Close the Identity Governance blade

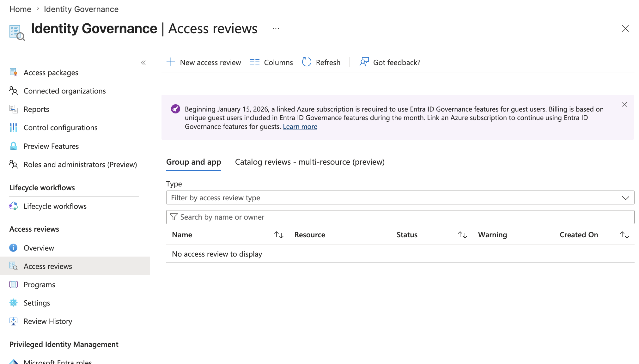[625, 28]
